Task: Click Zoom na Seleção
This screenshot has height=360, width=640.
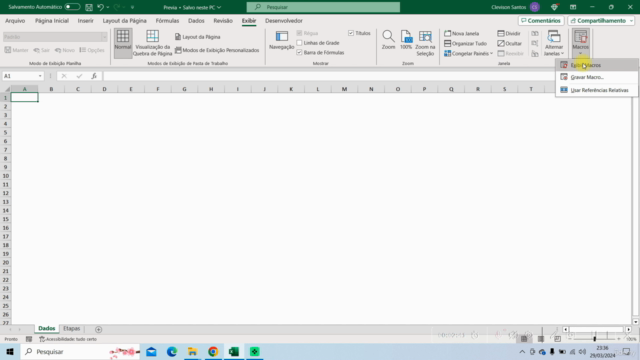Action: pyautogui.click(x=425, y=43)
